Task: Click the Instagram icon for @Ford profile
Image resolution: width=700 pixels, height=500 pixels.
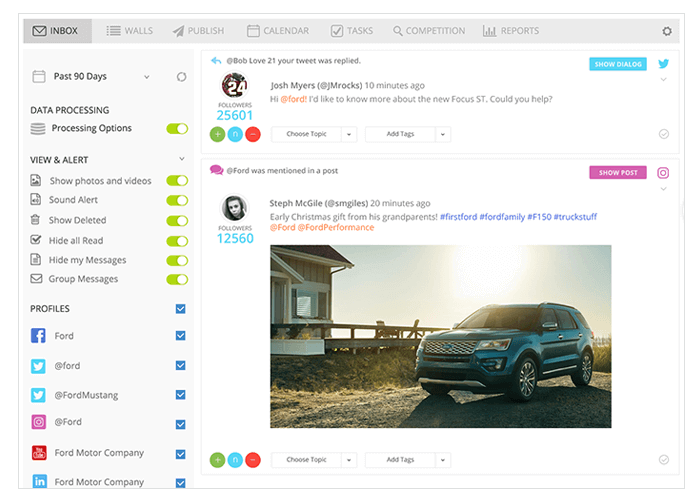Action: pyautogui.click(x=38, y=422)
